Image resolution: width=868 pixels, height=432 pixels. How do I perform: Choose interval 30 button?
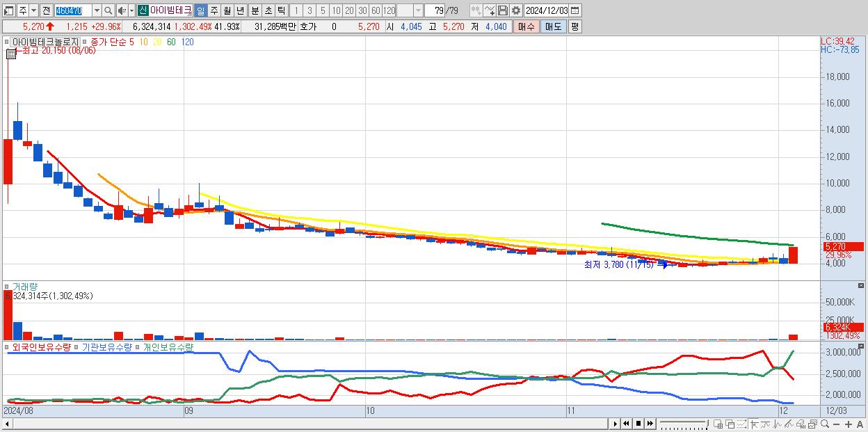362,11
